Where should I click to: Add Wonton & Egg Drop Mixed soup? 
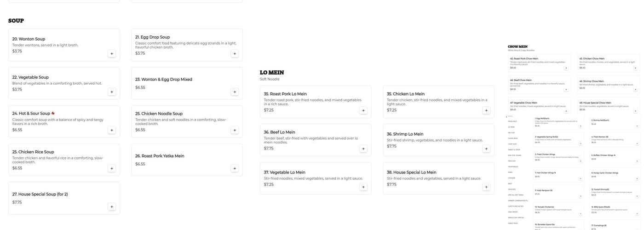point(235,92)
